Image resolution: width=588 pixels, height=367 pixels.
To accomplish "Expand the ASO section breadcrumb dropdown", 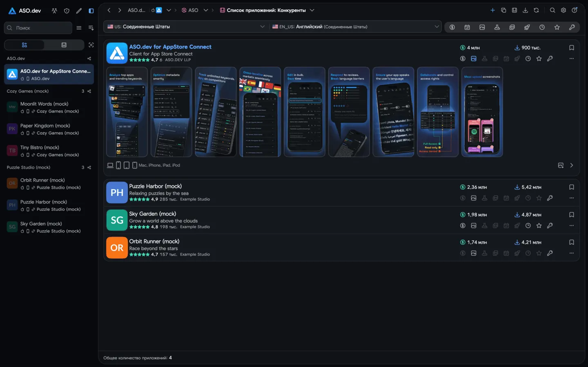I will coord(206,10).
